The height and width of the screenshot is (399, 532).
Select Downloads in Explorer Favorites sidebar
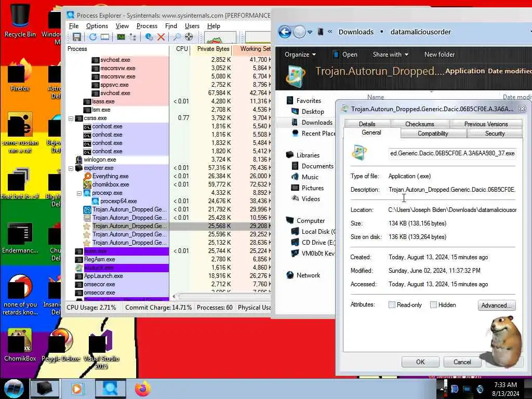pos(312,123)
